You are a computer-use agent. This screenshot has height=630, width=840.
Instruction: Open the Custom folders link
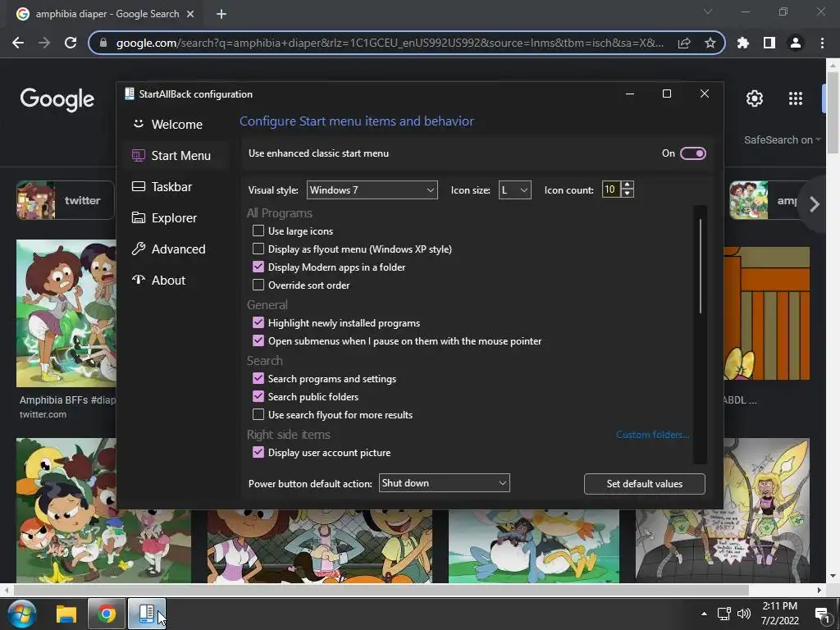point(652,435)
